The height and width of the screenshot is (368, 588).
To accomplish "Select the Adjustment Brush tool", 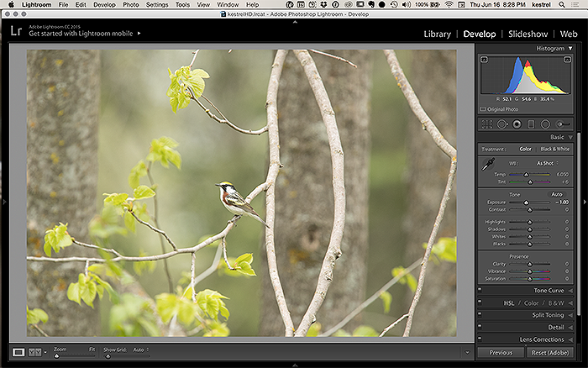I will pos(563,124).
